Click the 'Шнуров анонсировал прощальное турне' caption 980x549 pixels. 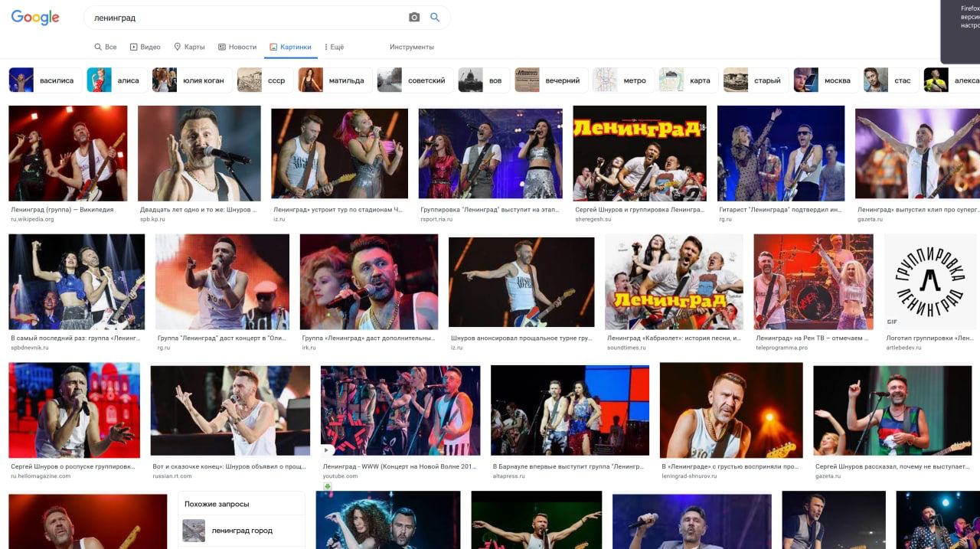click(x=522, y=338)
